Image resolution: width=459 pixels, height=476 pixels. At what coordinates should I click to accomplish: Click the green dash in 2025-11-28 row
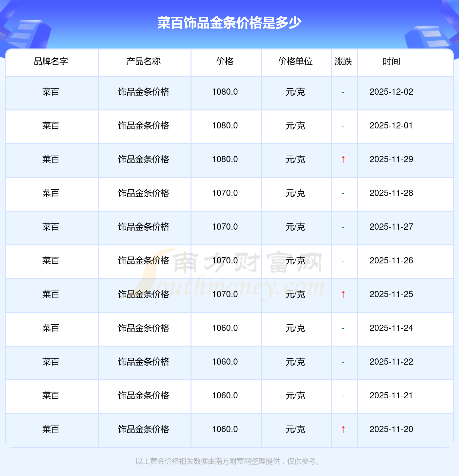tap(343, 194)
